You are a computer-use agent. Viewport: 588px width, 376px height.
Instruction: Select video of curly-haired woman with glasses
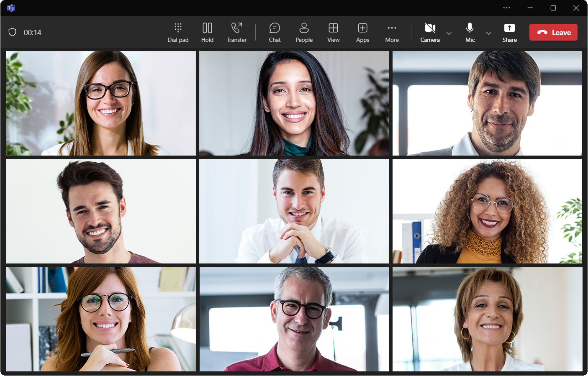coord(487,211)
